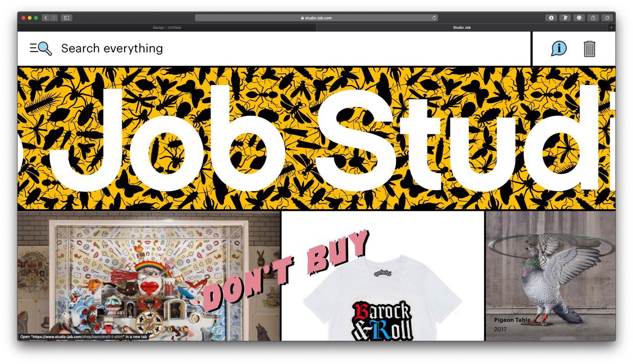633x364 pixels.
Task: Click the blue info speech bubble icon
Action: [x=559, y=48]
